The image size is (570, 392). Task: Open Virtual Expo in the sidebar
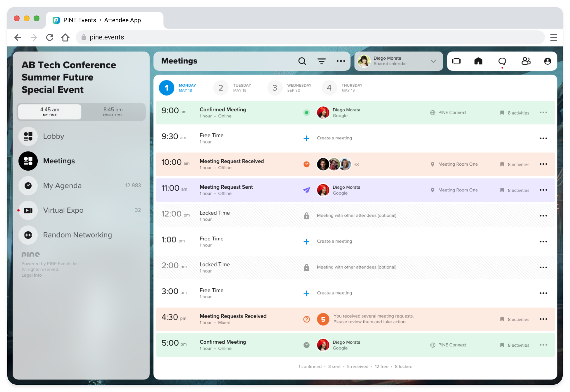click(63, 210)
